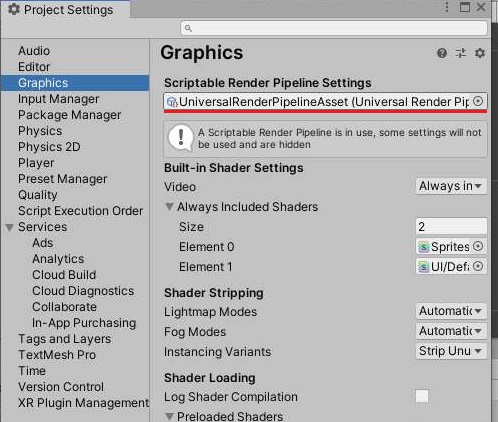
Task: Select the Audio settings category
Action: click(x=34, y=51)
